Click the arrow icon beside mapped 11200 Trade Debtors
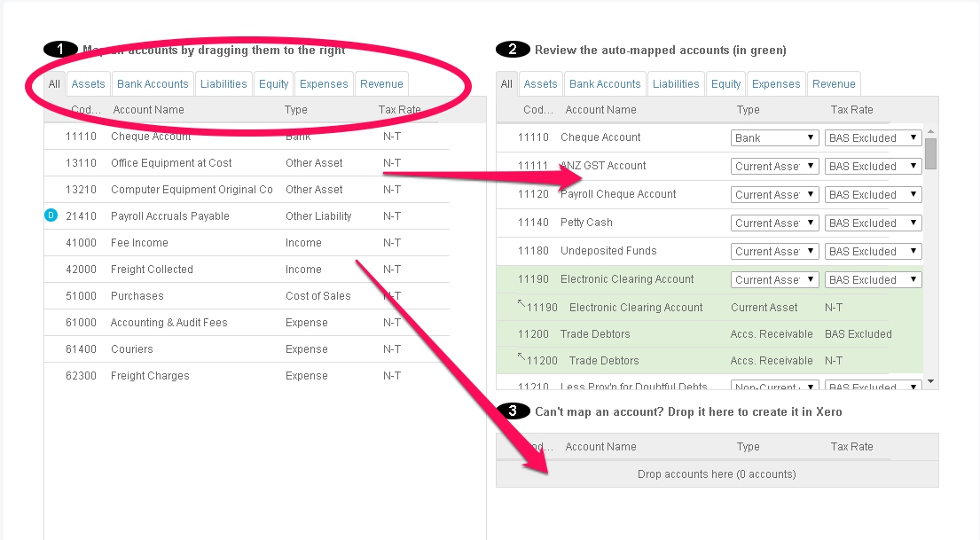This screenshot has height=540, width=980. [521, 358]
